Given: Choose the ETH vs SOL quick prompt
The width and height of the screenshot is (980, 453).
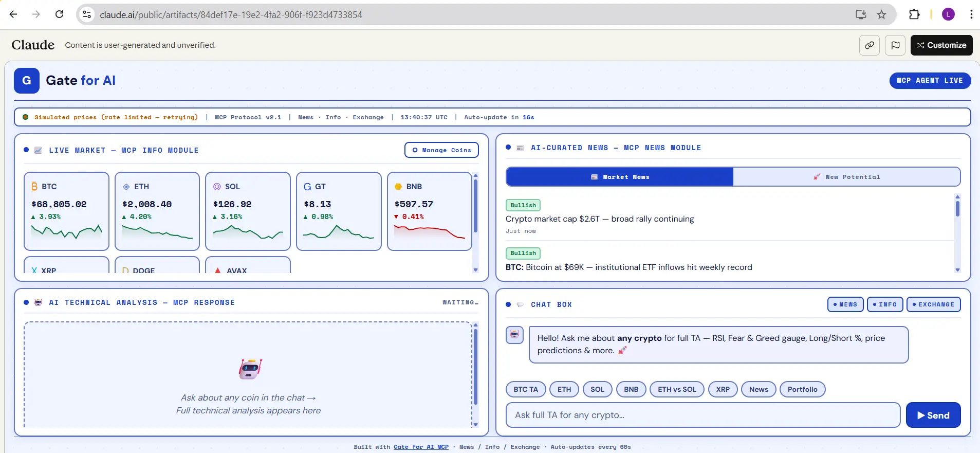Looking at the screenshot, I should [x=677, y=389].
